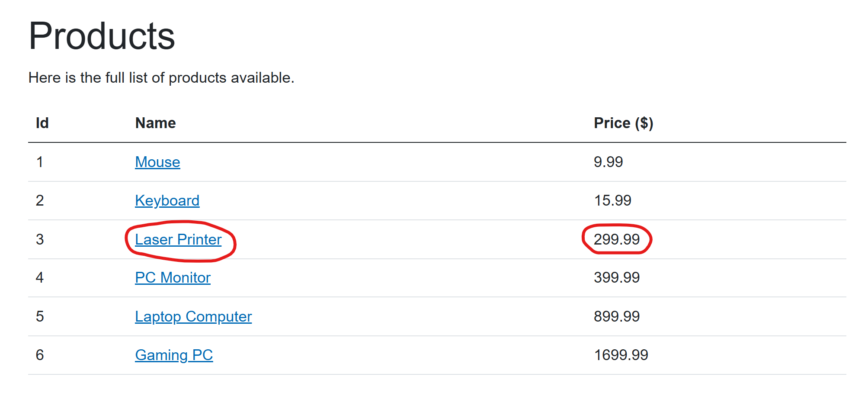The width and height of the screenshot is (868, 393).
Task: Click the 15.99 price cell
Action: (x=612, y=200)
